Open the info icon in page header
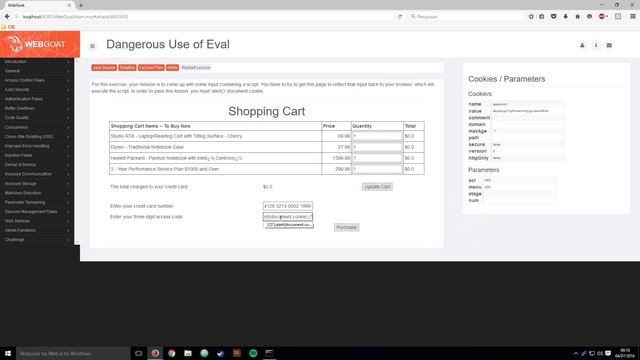 point(596,45)
